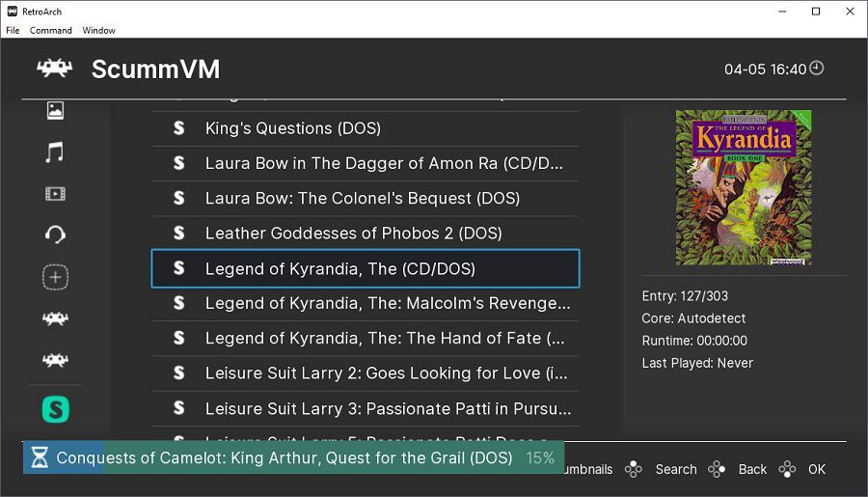Click the S icon of Laura Bow Dagger of Amon Ra

tap(178, 163)
